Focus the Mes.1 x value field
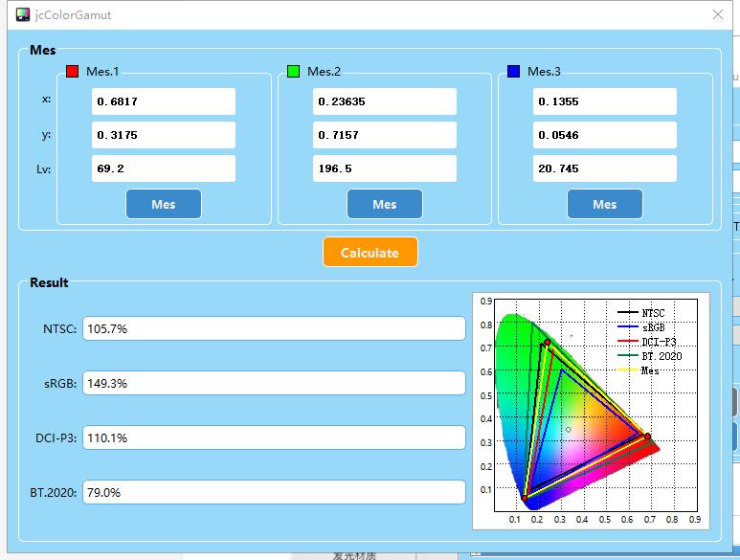Screen dimensions: 740x560 pos(163,101)
